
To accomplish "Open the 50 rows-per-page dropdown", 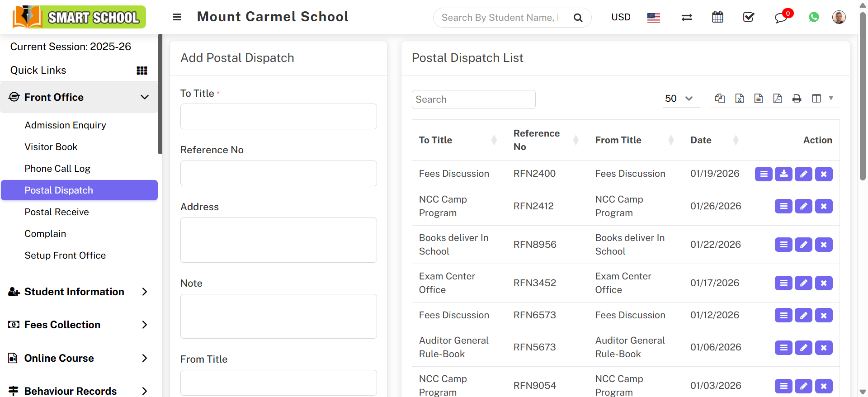I will pyautogui.click(x=679, y=99).
